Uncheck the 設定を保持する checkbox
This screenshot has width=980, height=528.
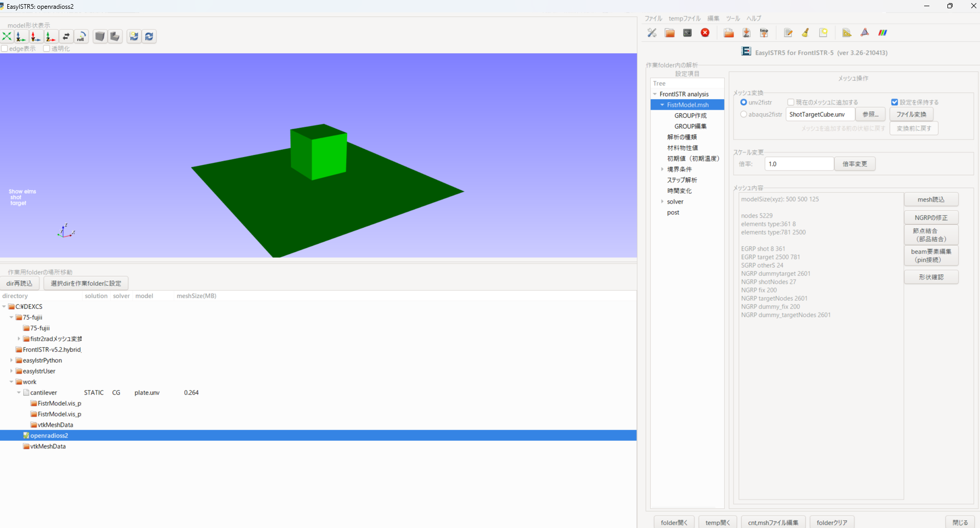pos(894,102)
